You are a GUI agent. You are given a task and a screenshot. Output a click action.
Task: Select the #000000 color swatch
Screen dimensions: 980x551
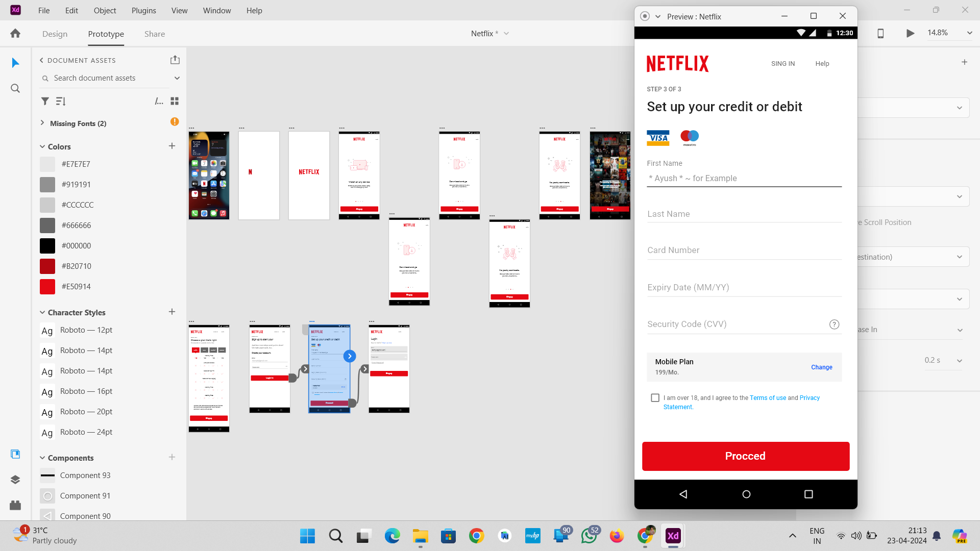(x=47, y=246)
